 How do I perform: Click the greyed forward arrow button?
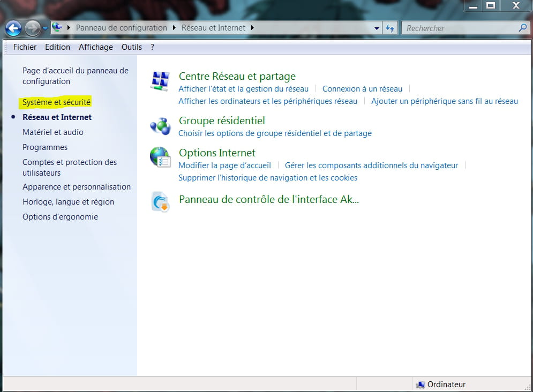(33, 28)
